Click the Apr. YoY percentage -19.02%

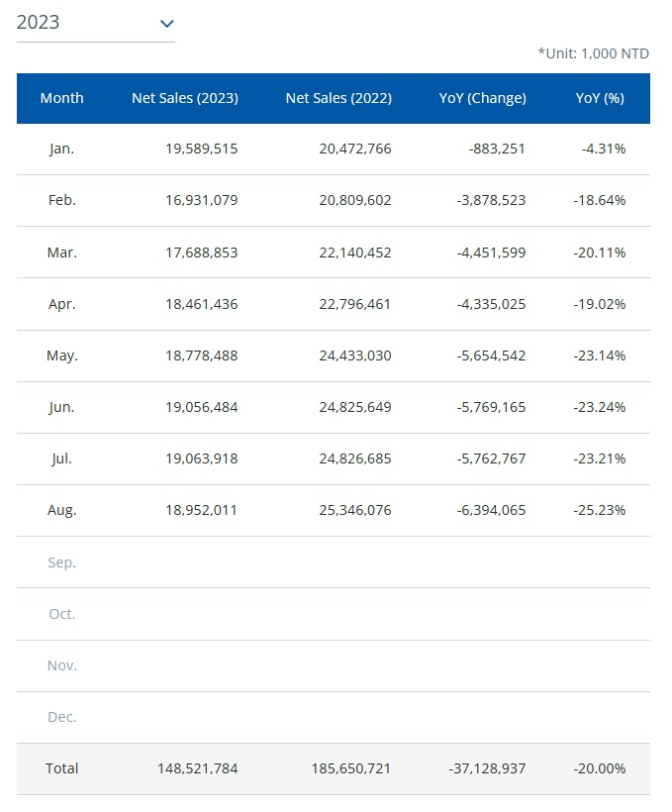click(600, 304)
